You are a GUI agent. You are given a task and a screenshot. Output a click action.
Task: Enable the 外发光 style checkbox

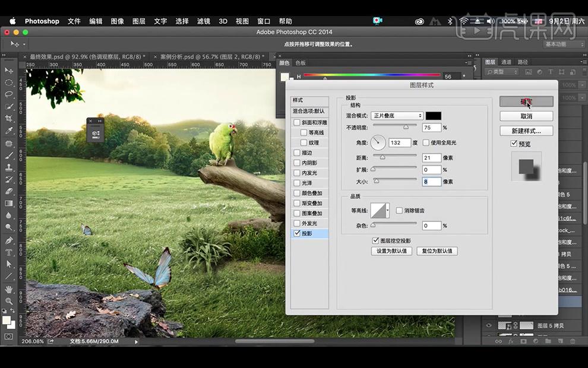tap(297, 223)
